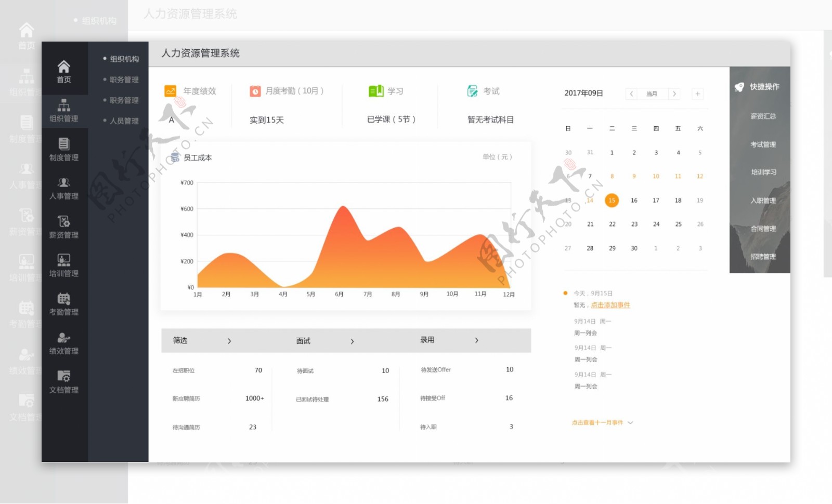Click 待发送Offer row label

436,370
